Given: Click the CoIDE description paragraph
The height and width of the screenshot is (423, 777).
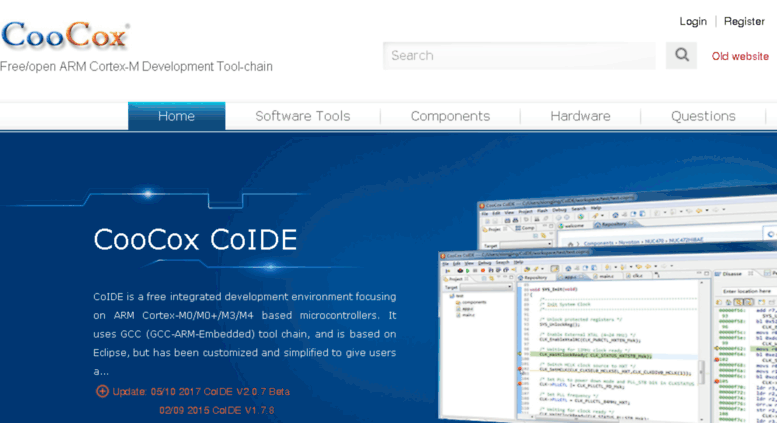Looking at the screenshot, I should 245,334.
